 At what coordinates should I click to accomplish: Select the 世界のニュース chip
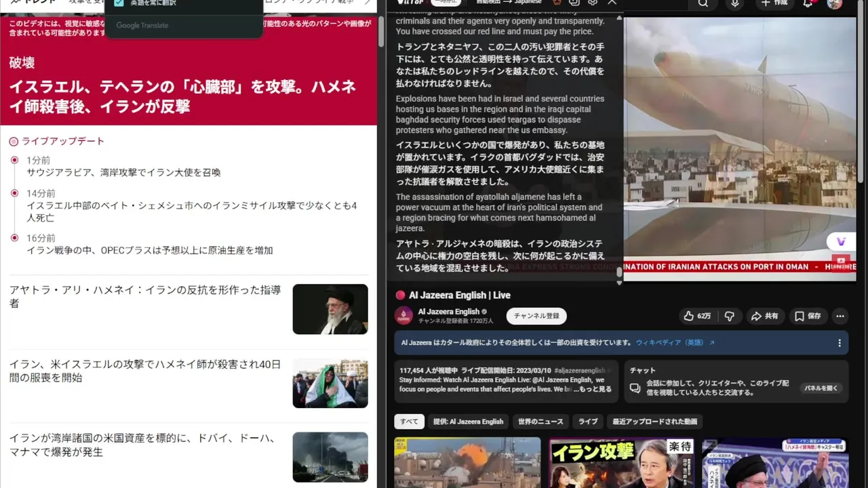(x=540, y=422)
